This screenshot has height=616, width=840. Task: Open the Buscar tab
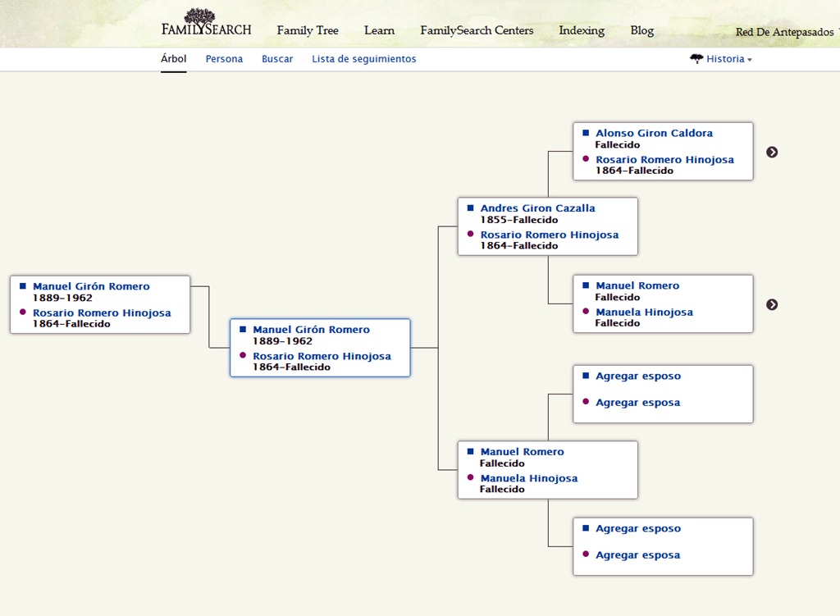[277, 59]
